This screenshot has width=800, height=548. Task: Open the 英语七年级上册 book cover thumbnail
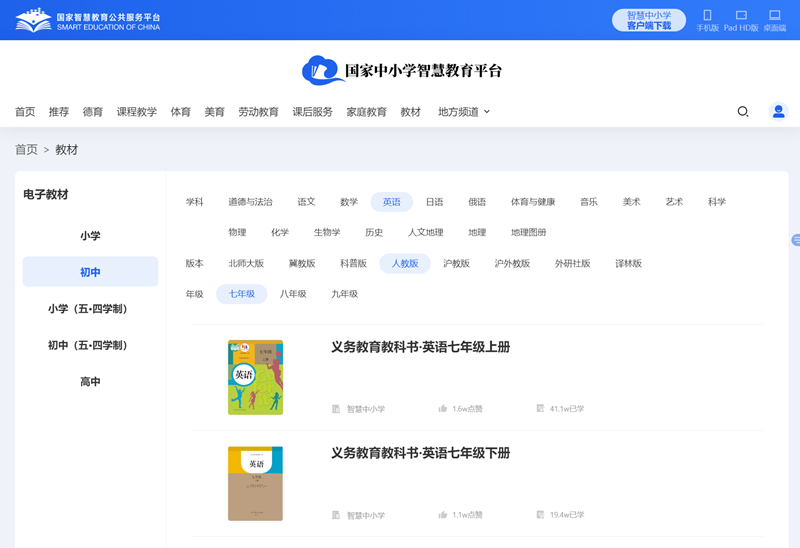coord(256,378)
